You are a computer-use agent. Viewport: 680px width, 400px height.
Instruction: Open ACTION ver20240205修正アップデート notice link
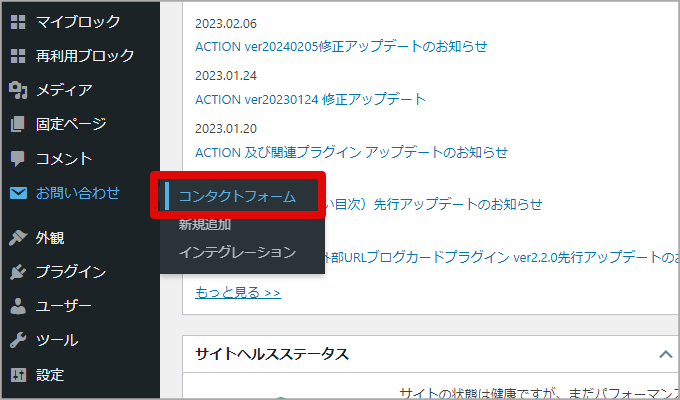point(341,46)
